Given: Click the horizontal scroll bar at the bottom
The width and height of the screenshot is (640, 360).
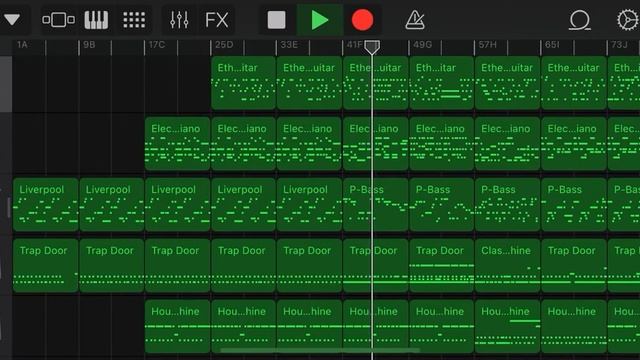Looking at the screenshot, I should [x=320, y=350].
